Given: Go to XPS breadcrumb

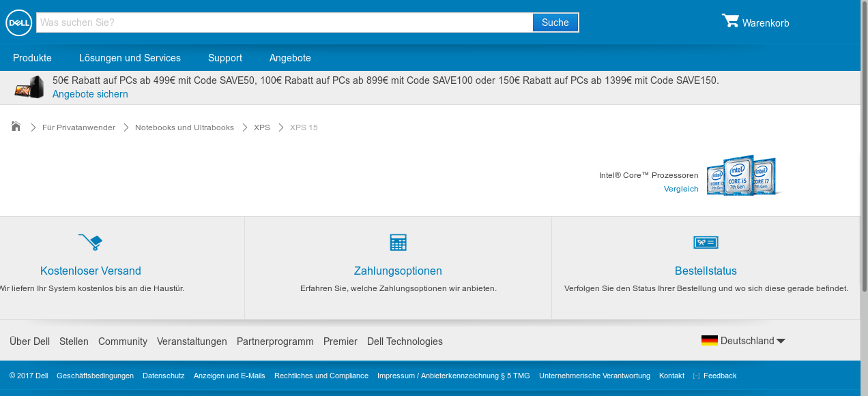Looking at the screenshot, I should tap(262, 127).
